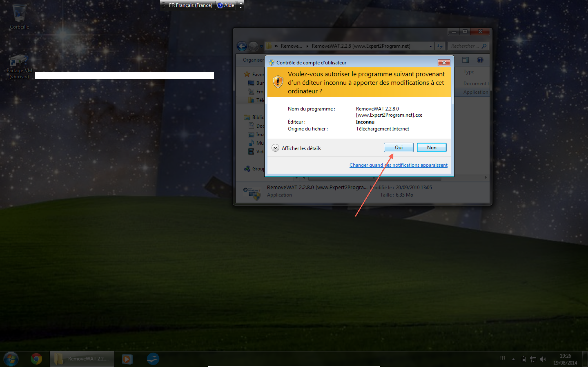Screen dimensions: 588x367
Task: Click the Oui button in UAC dialog
Action: click(399, 148)
